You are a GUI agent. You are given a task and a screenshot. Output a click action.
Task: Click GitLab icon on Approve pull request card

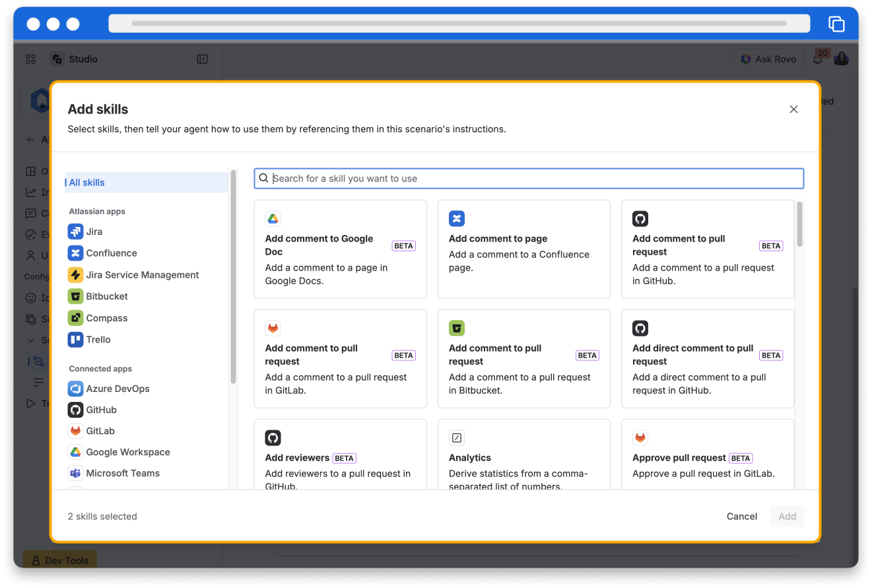(640, 438)
